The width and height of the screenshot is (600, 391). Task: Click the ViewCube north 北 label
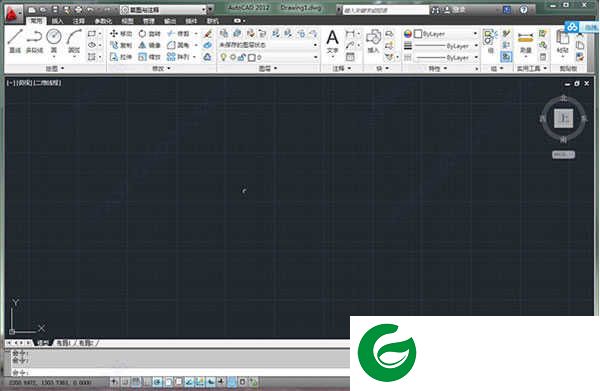pos(563,98)
